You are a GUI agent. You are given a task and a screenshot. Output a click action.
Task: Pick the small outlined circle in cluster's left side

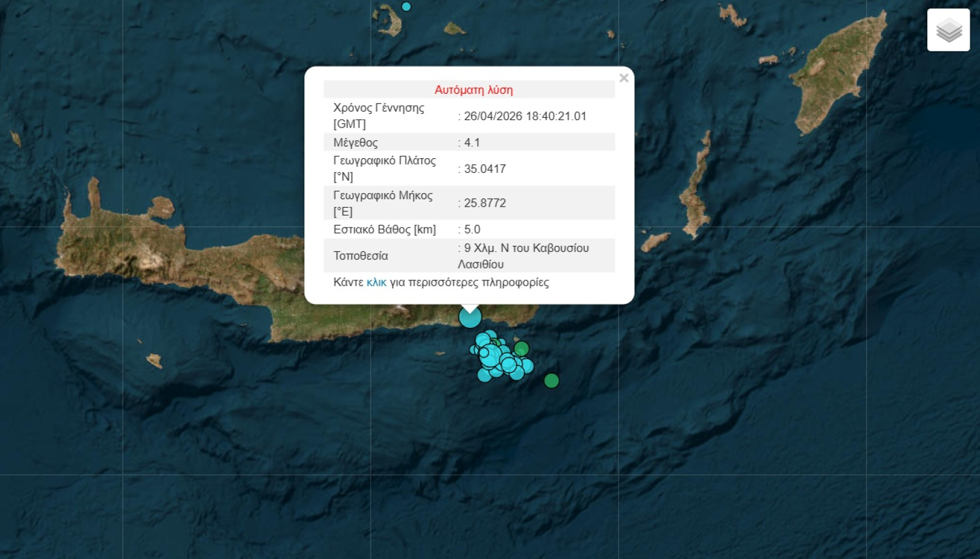[484, 352]
